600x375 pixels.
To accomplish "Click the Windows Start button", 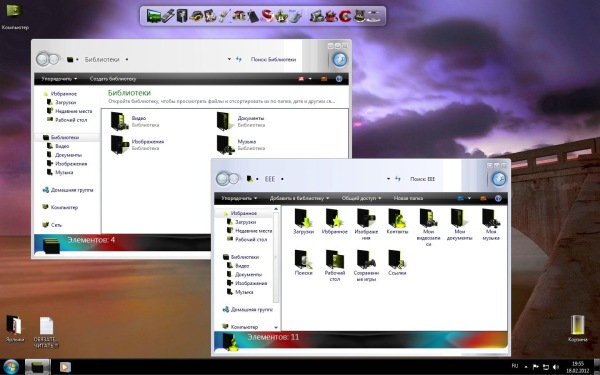I will click(11, 367).
